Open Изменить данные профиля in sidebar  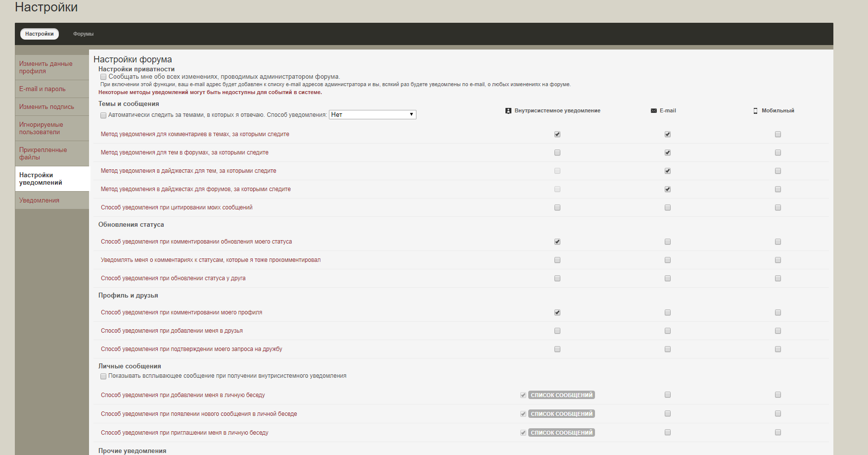point(52,67)
